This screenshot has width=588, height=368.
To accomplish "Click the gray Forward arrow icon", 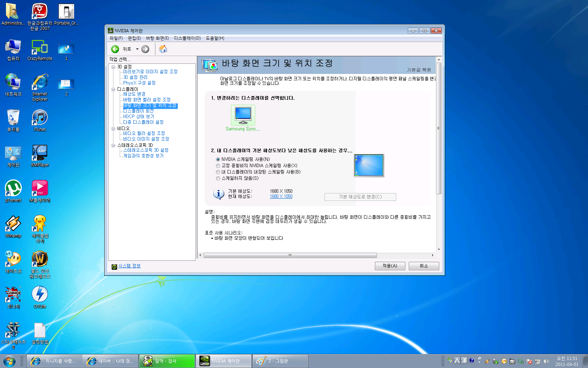I will [x=145, y=49].
